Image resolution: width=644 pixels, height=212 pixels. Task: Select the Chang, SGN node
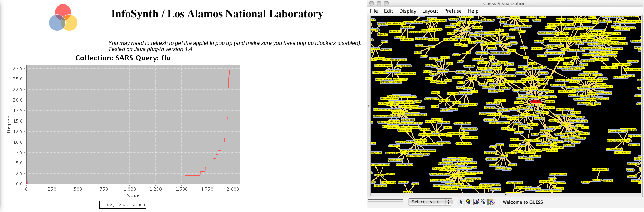[x=490, y=153]
